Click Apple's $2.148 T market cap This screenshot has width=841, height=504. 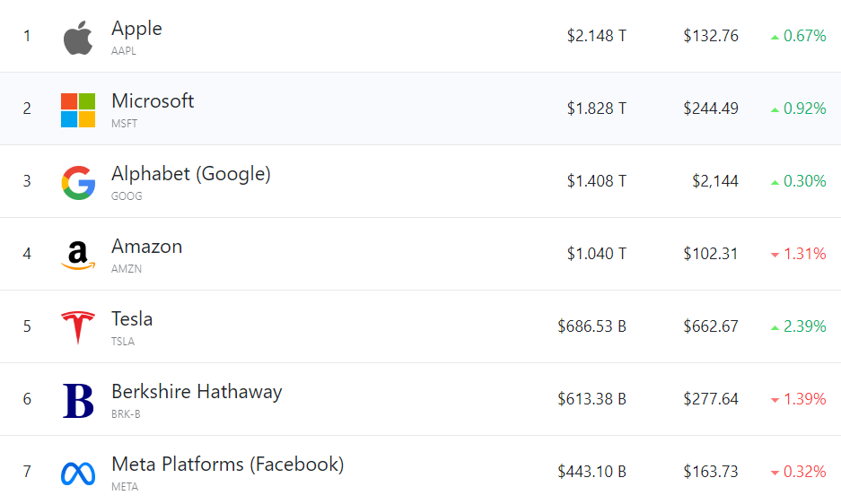pos(596,36)
